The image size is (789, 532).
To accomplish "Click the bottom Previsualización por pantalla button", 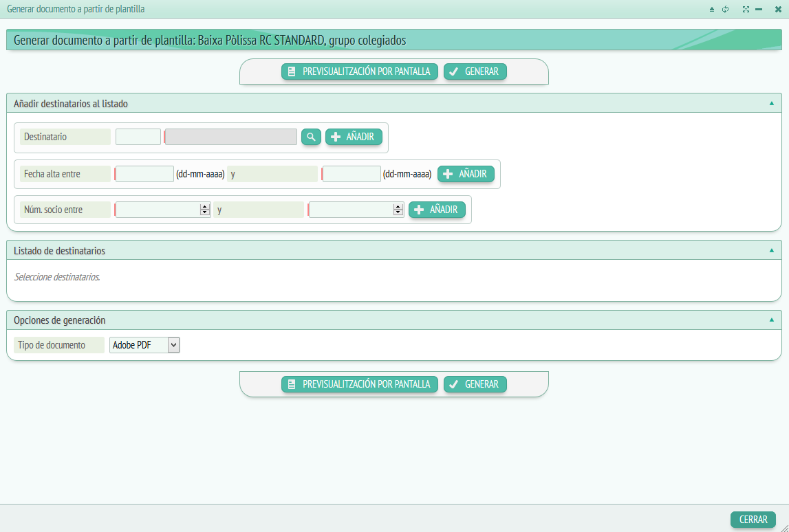I will 360,384.
